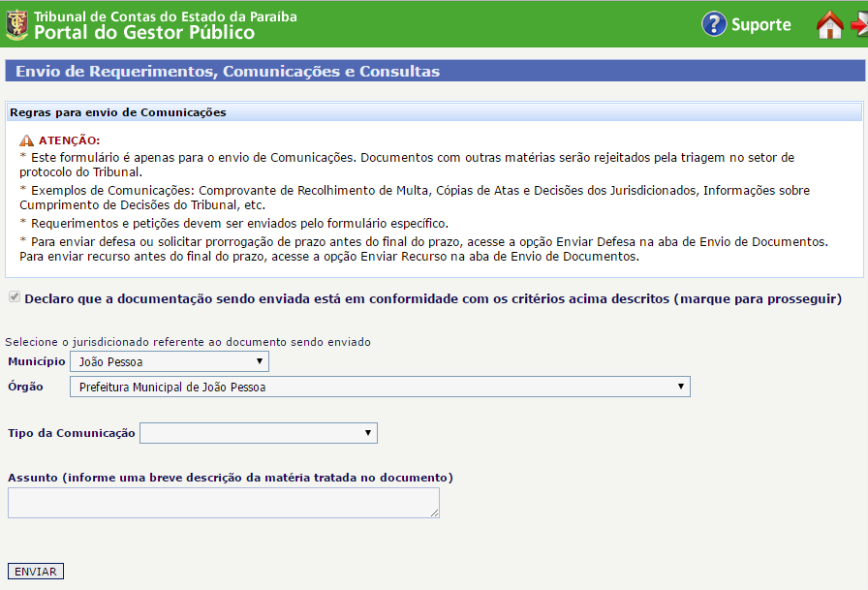Screen dimensions: 868x590
Task: Toggle the conformity declaration checkbox
Action: click(x=14, y=298)
